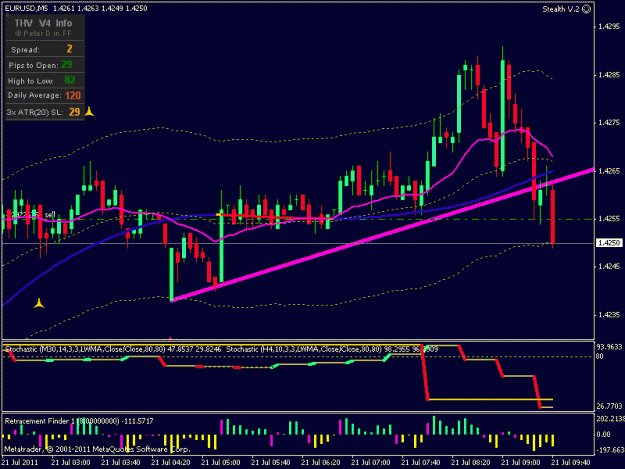Viewport: 625px width, 469px height.
Task: Click the '21 Jul 05:40' time label
Action: 270,463
